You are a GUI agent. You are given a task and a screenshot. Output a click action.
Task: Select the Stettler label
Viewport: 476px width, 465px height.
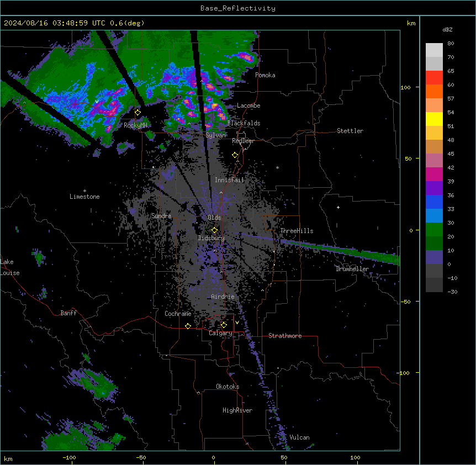[x=350, y=131]
